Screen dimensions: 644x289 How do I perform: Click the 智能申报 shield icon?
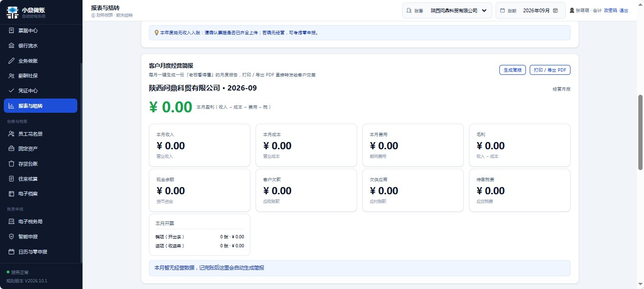(x=12, y=236)
